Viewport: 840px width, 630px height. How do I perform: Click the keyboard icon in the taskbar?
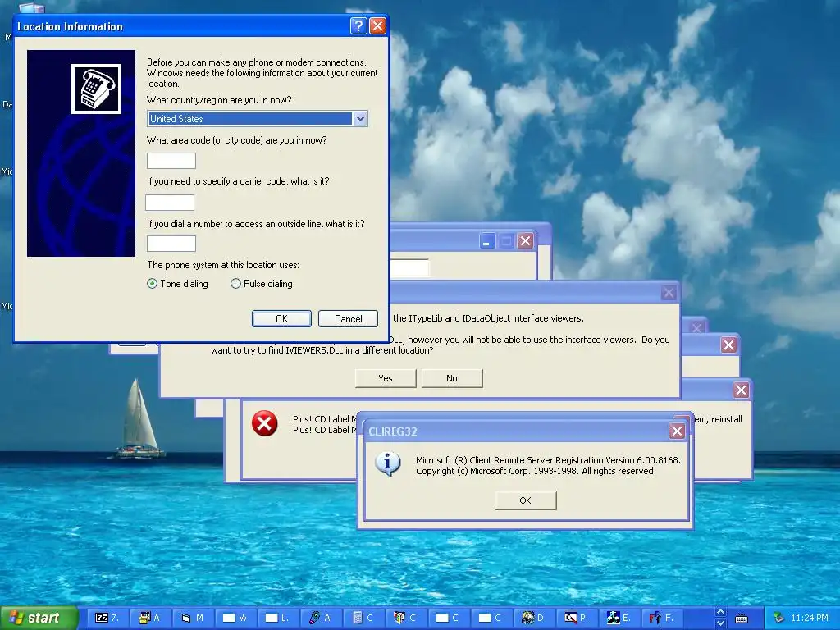(742, 619)
